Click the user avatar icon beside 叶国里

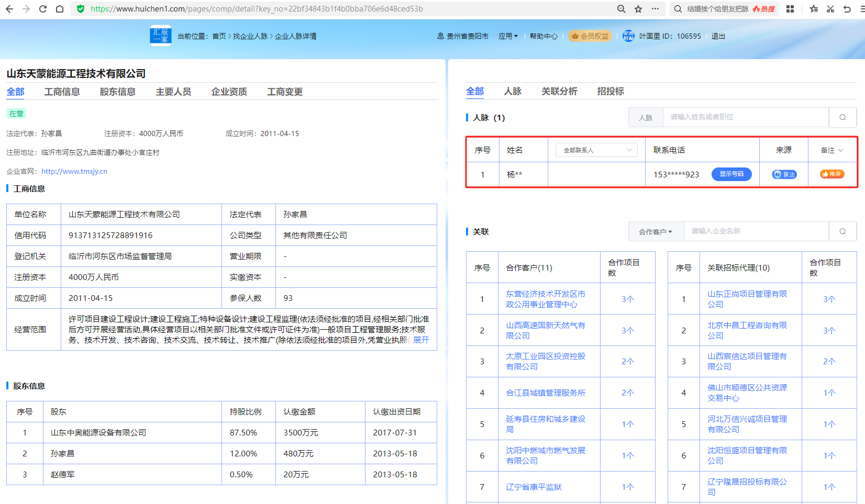tap(628, 36)
